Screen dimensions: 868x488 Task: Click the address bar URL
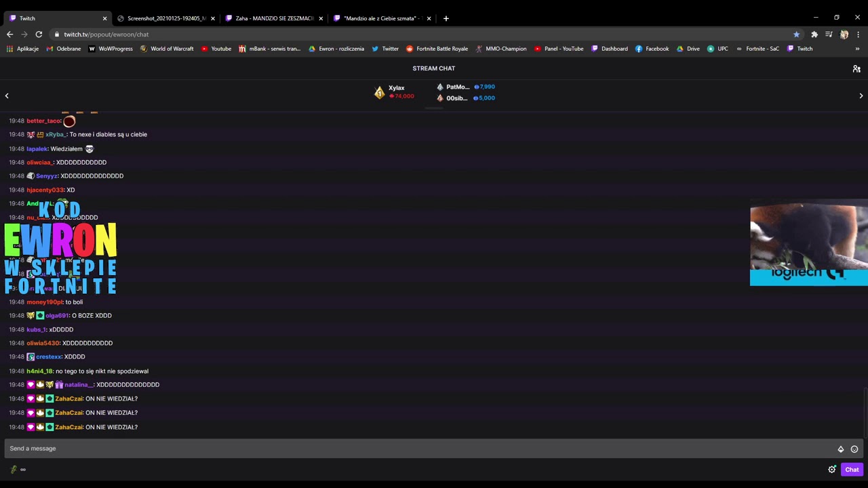[x=106, y=34]
